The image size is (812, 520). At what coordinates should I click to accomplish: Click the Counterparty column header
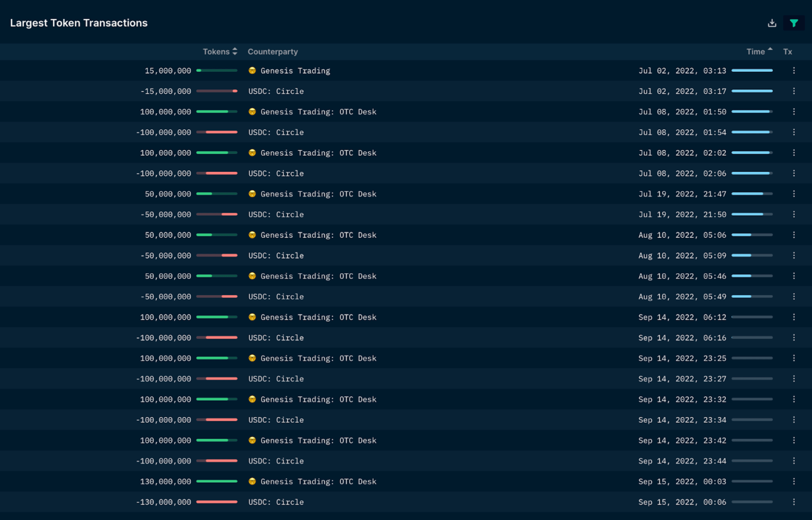point(273,52)
